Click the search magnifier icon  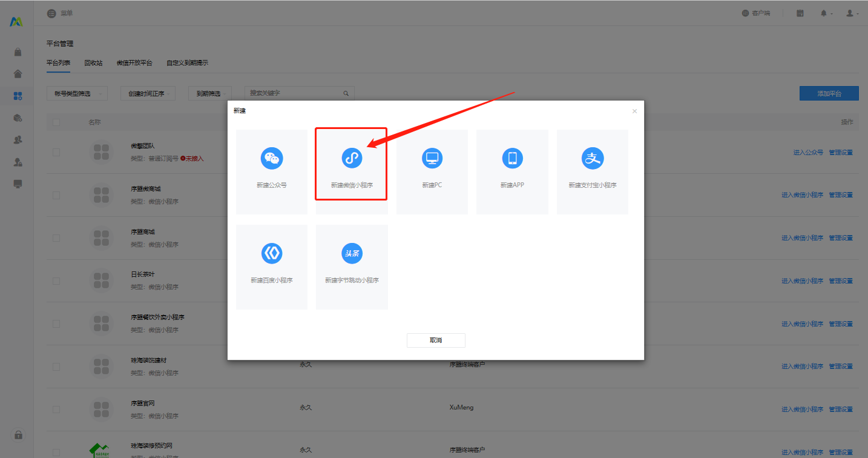point(346,93)
